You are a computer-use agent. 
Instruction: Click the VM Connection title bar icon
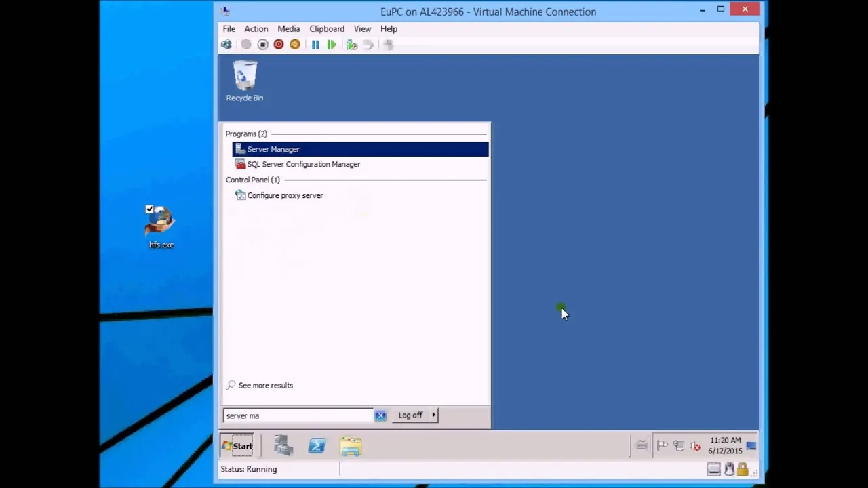click(226, 11)
